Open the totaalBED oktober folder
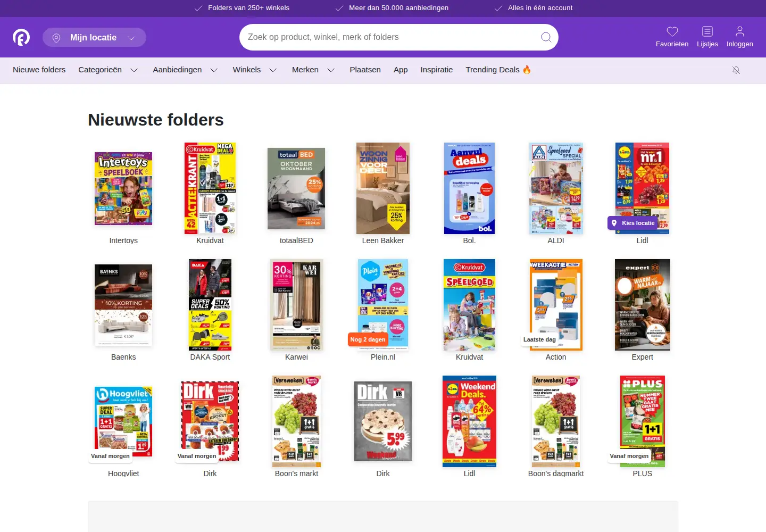Viewport: 766px width, 532px height. click(x=296, y=188)
